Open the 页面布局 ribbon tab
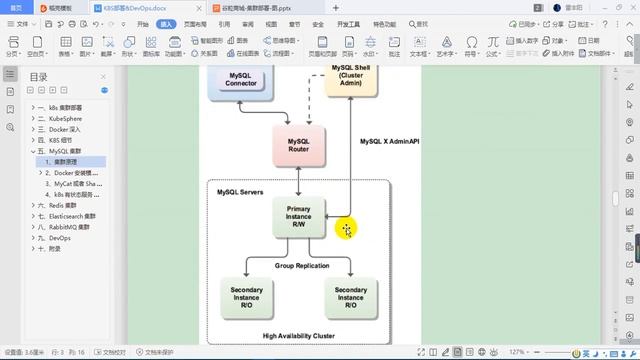 pos(195,24)
